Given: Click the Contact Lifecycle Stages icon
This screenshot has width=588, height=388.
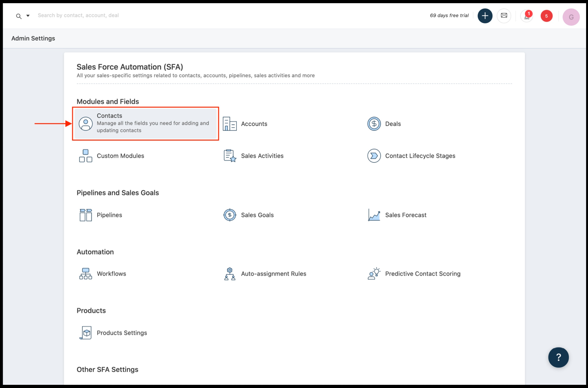Looking at the screenshot, I should point(374,156).
